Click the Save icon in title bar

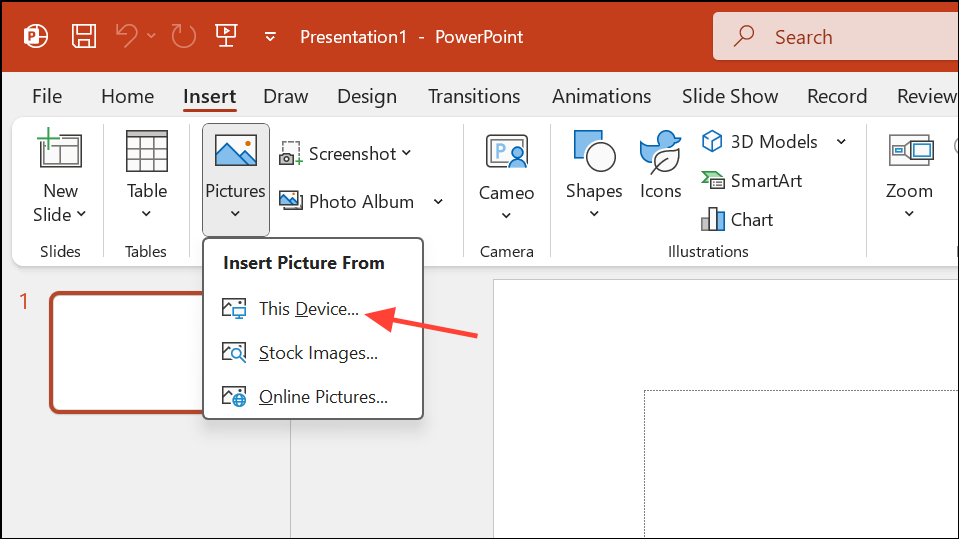click(84, 37)
